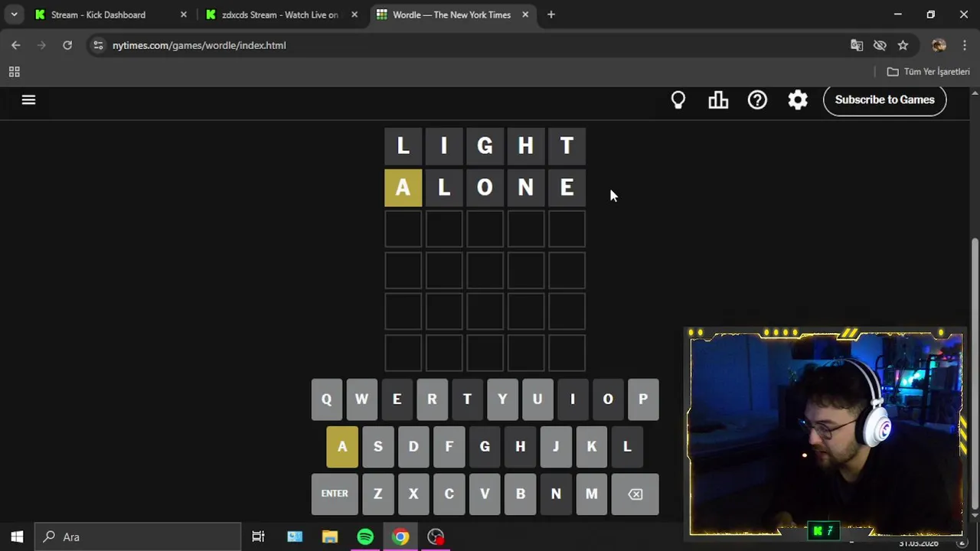Screen dimensions: 980x551
Task: Tap the U key on keyboard
Action: (537, 399)
